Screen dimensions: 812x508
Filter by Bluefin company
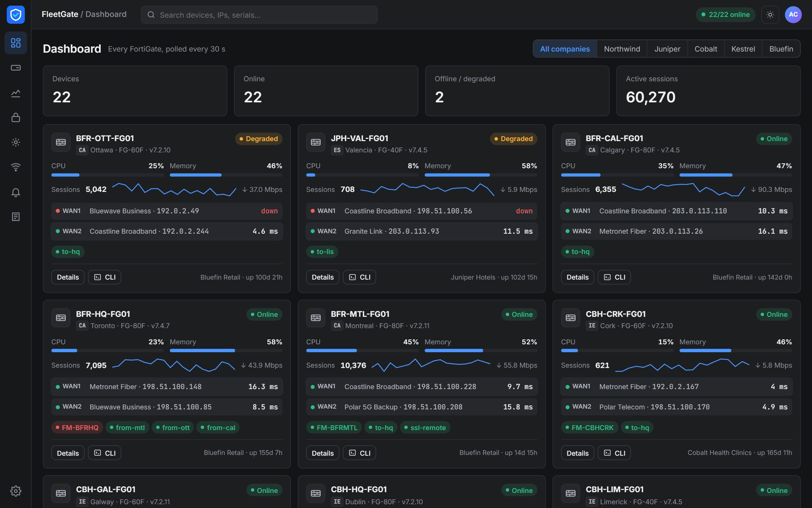(x=781, y=49)
